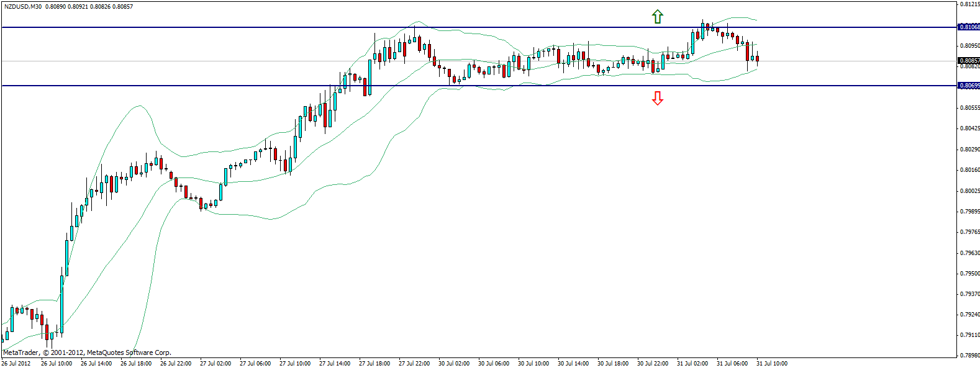Click the 0.80025 price scale label
980x368 pixels.
pos(969,191)
